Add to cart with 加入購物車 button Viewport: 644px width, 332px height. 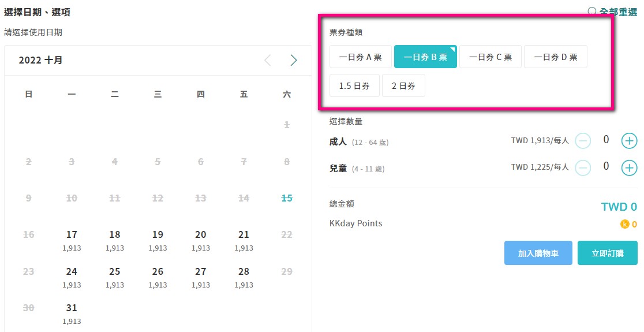(x=538, y=253)
